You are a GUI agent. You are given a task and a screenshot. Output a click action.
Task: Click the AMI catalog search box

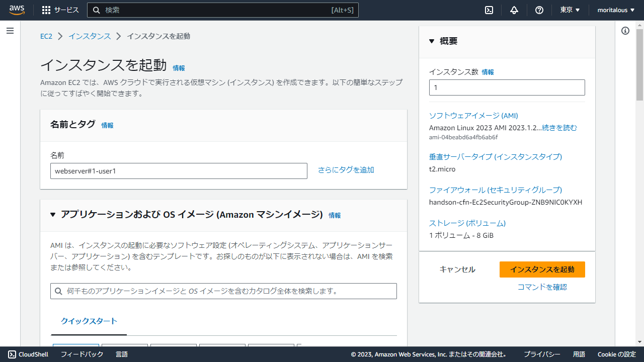[x=223, y=291]
